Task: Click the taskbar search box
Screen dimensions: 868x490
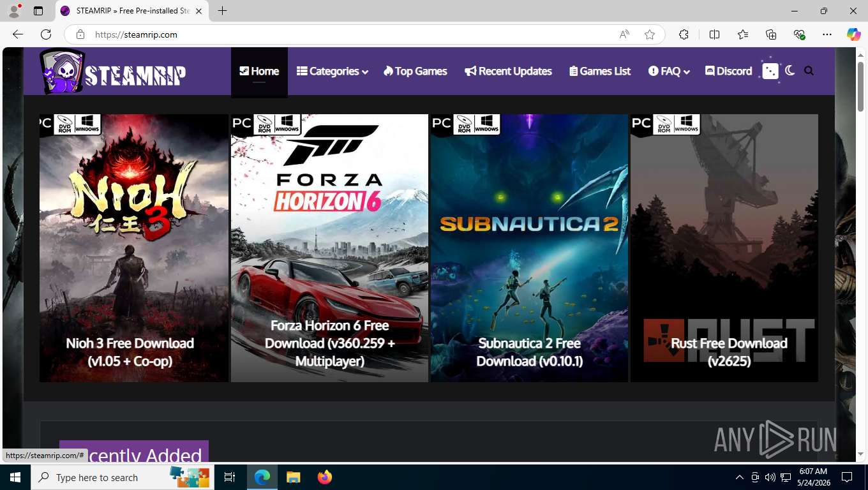Action: [121, 477]
